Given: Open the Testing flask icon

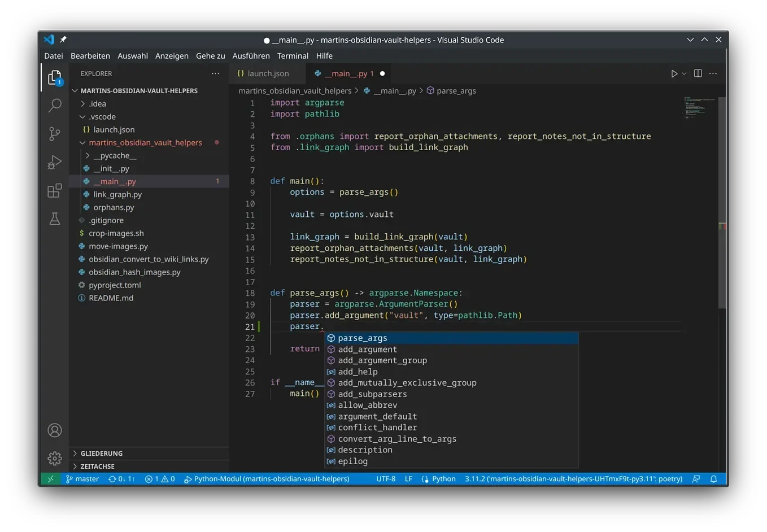Looking at the screenshot, I should 55,219.
